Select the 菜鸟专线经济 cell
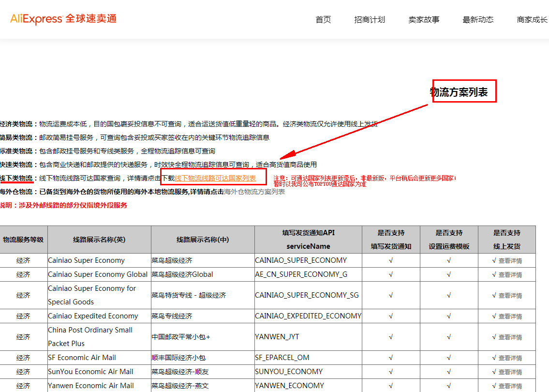The height and width of the screenshot is (392, 549). click(x=203, y=316)
